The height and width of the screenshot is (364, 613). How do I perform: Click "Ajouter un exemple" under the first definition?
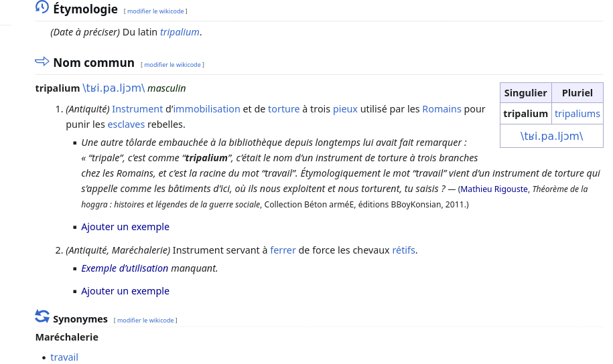(x=125, y=227)
